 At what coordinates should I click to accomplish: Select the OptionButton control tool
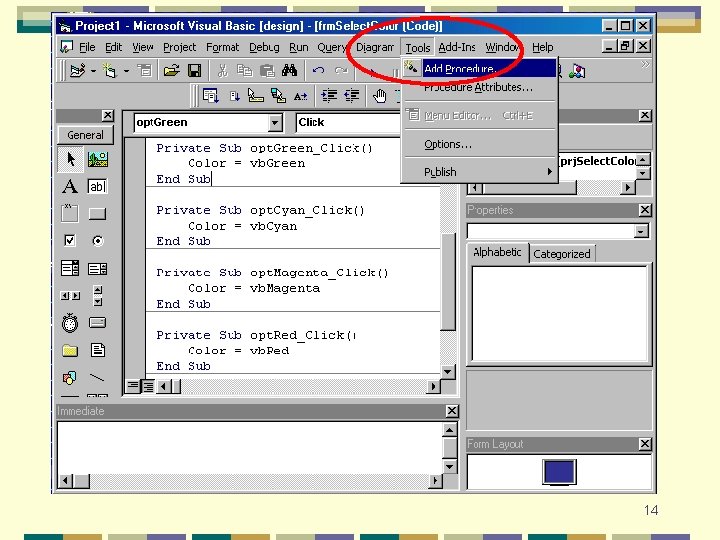(97, 241)
